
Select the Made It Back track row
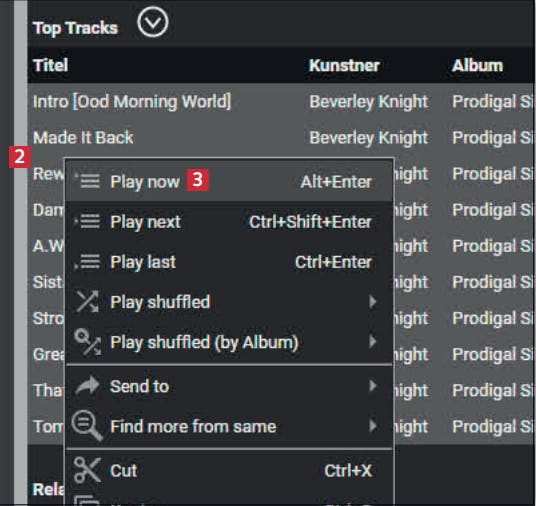[281, 138]
